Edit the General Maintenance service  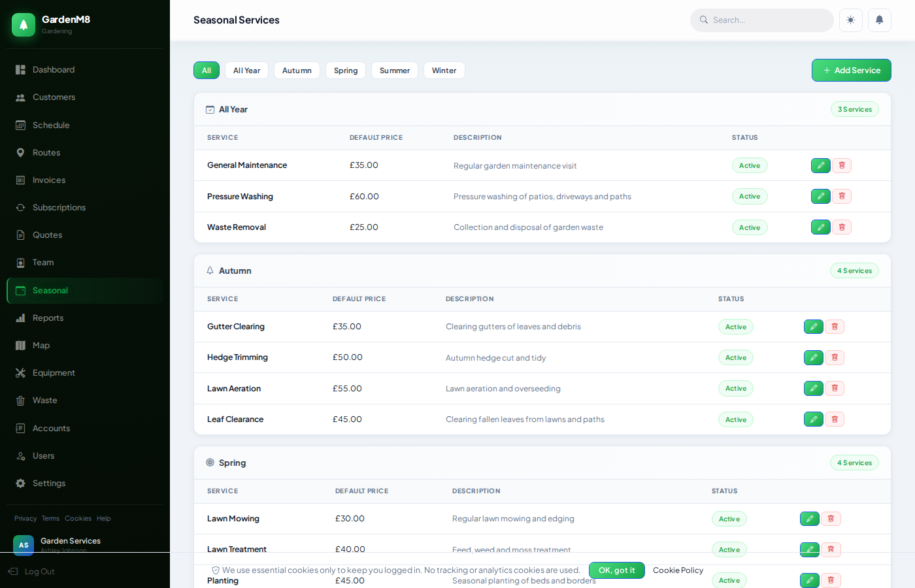point(820,165)
